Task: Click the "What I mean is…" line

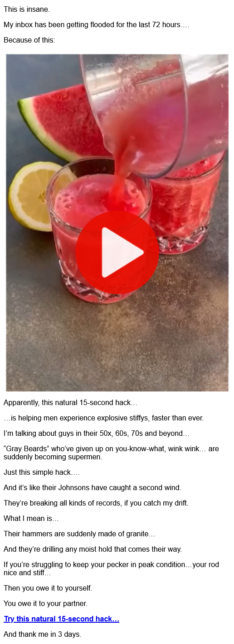Action: [x=31, y=518]
